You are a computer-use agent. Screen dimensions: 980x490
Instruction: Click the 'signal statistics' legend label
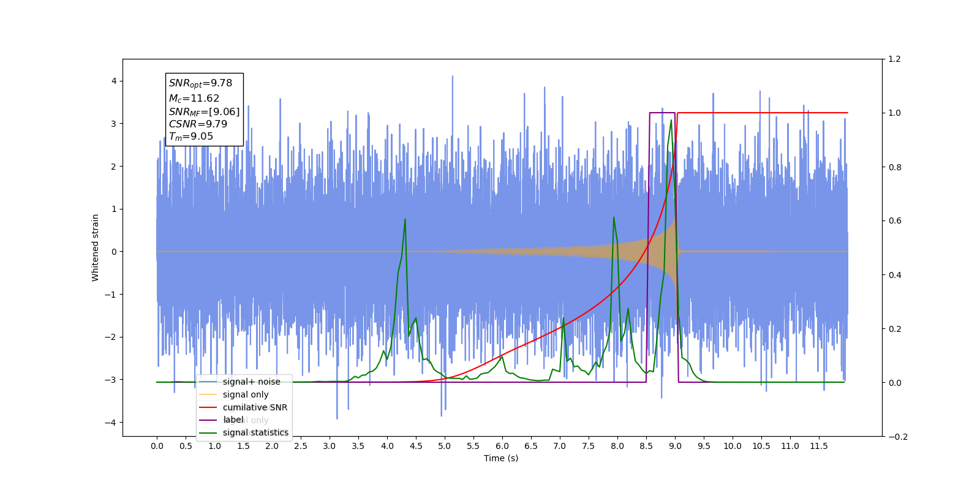click(x=255, y=432)
